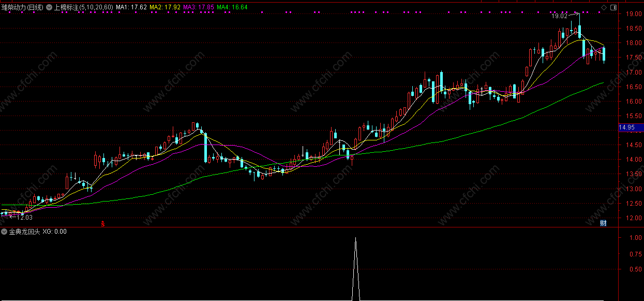Click the white signal spike in the sub-chart

coord(355,269)
